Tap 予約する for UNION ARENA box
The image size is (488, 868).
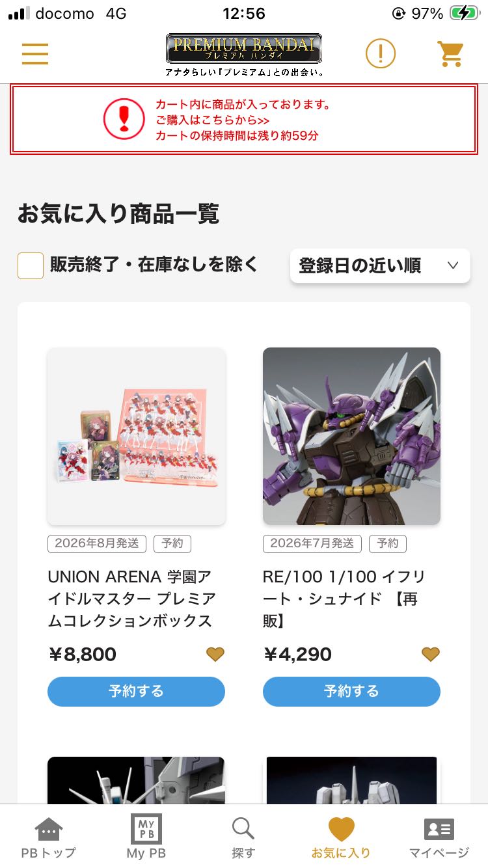pyautogui.click(x=136, y=691)
